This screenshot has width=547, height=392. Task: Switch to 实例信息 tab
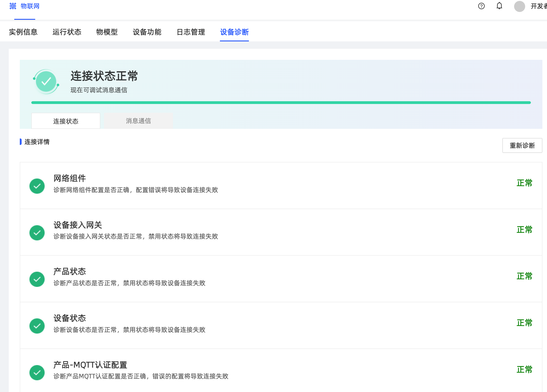pyautogui.click(x=23, y=32)
